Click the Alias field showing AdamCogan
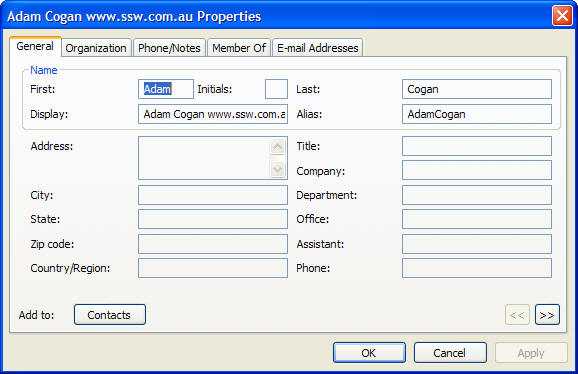 (x=477, y=114)
